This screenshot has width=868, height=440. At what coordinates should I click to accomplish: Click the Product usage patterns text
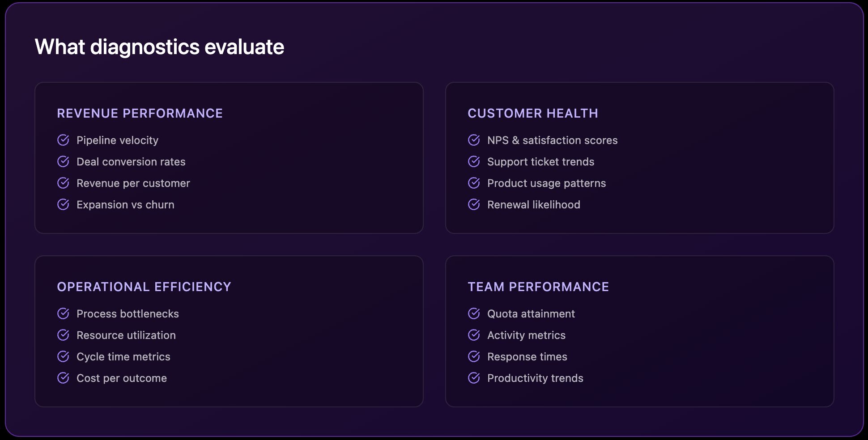point(546,183)
